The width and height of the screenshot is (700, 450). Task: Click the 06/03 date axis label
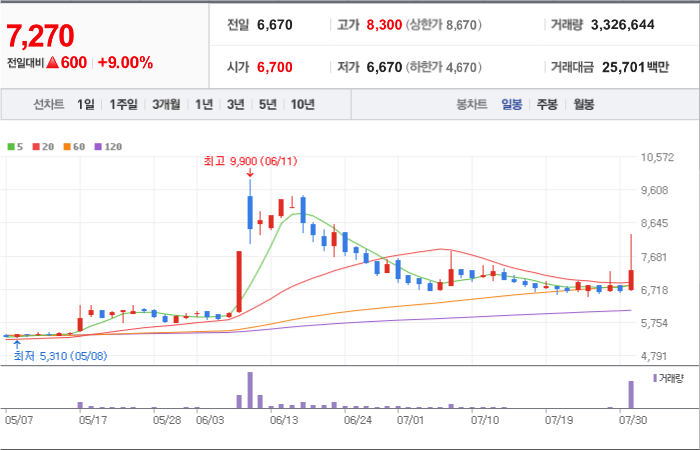[x=209, y=421]
